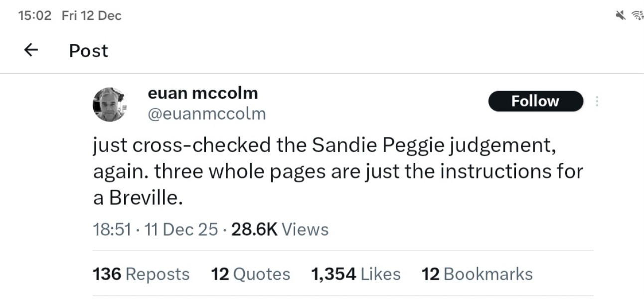This screenshot has width=644, height=299.
Task: Click the back arrow to exit the post
Action: coord(31,50)
